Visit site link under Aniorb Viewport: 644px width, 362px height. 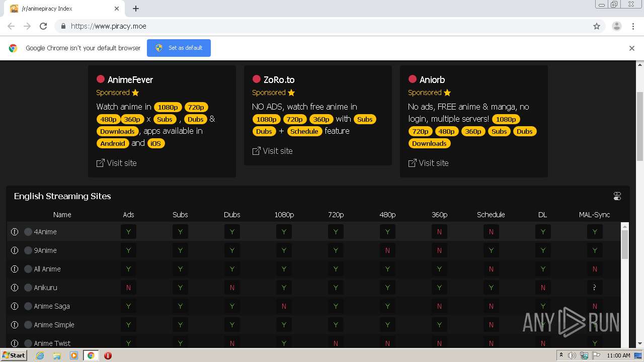point(428,163)
